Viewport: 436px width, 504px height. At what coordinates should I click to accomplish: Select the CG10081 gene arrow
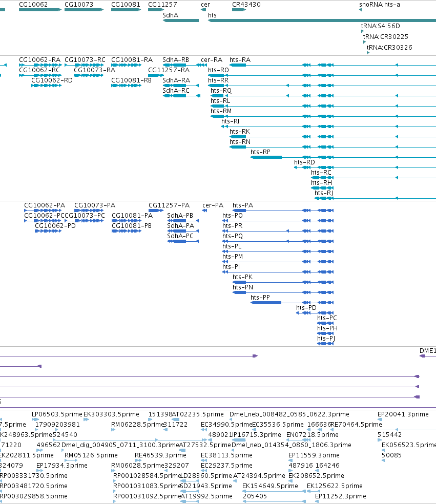click(126, 10)
